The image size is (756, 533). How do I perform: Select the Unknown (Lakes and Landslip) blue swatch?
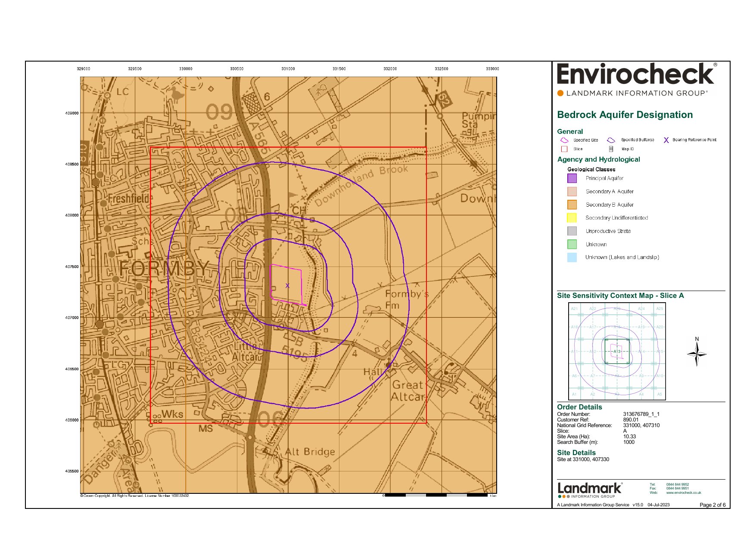pos(572,257)
